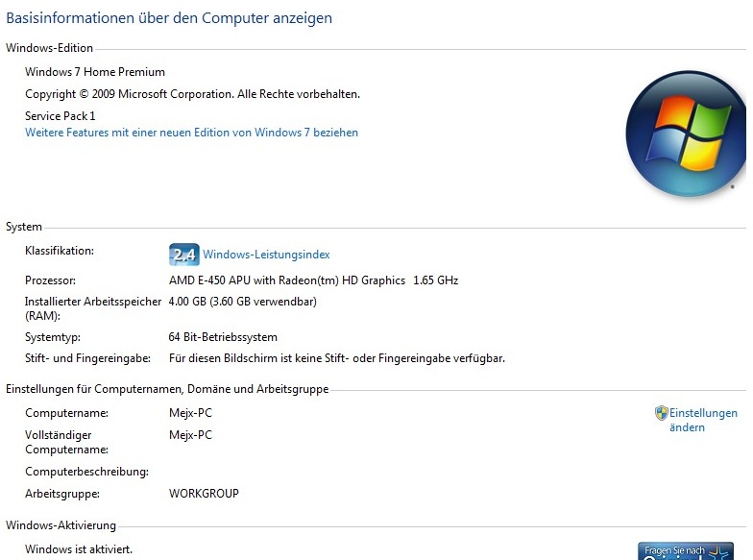Click the 'Arbeitsgruppe:' label
Screen dimensions: 753x560
click(x=62, y=494)
